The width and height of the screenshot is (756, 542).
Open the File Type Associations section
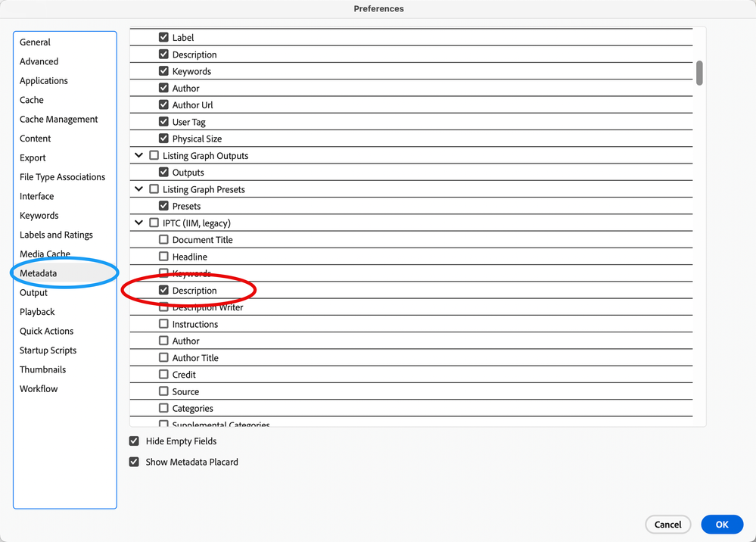pyautogui.click(x=62, y=177)
